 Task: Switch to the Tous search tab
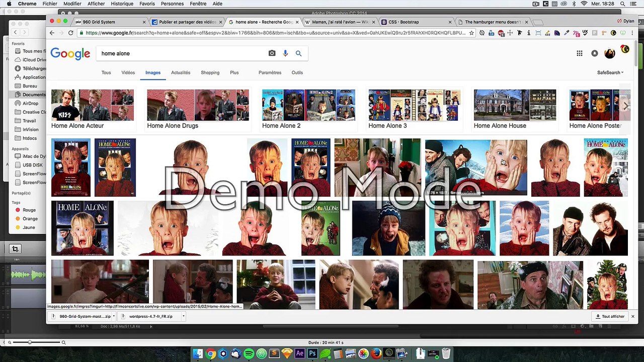pyautogui.click(x=106, y=72)
